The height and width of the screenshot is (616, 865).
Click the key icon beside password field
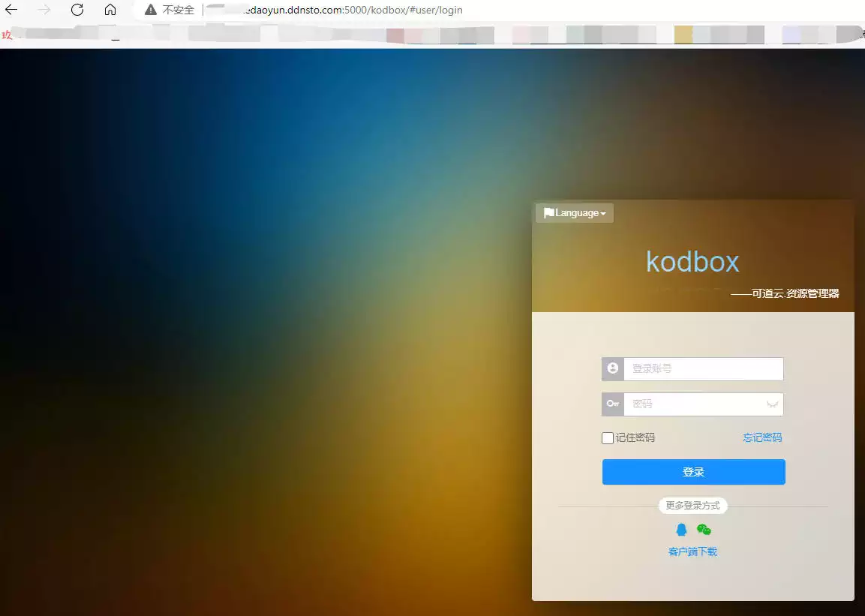click(613, 404)
